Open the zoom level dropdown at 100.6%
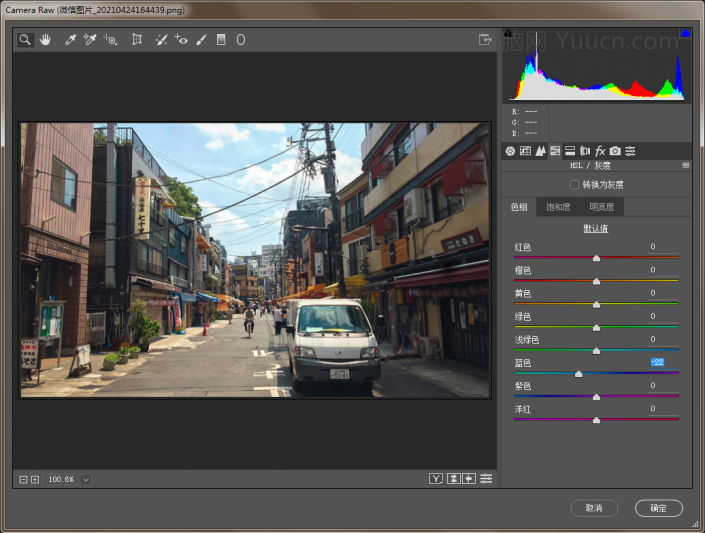 pyautogui.click(x=86, y=480)
